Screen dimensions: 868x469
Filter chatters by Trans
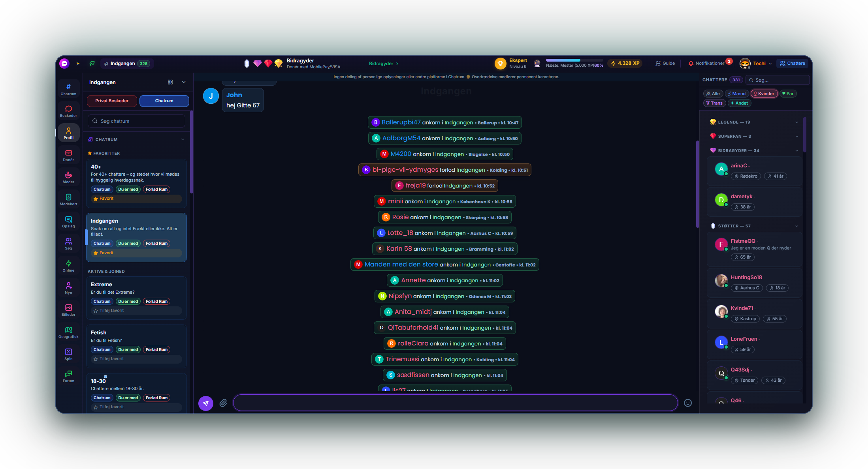pyautogui.click(x=714, y=103)
